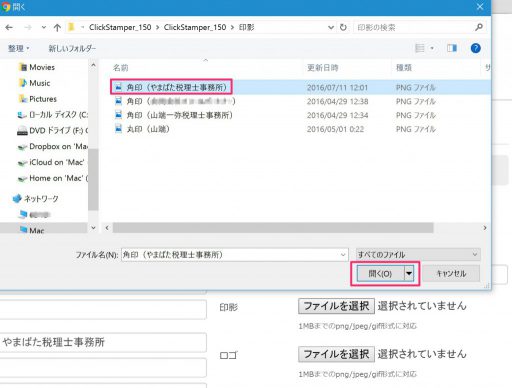This screenshot has height=388, width=512.
Task: Click 新しいフォルダー button
Action: (x=72, y=48)
